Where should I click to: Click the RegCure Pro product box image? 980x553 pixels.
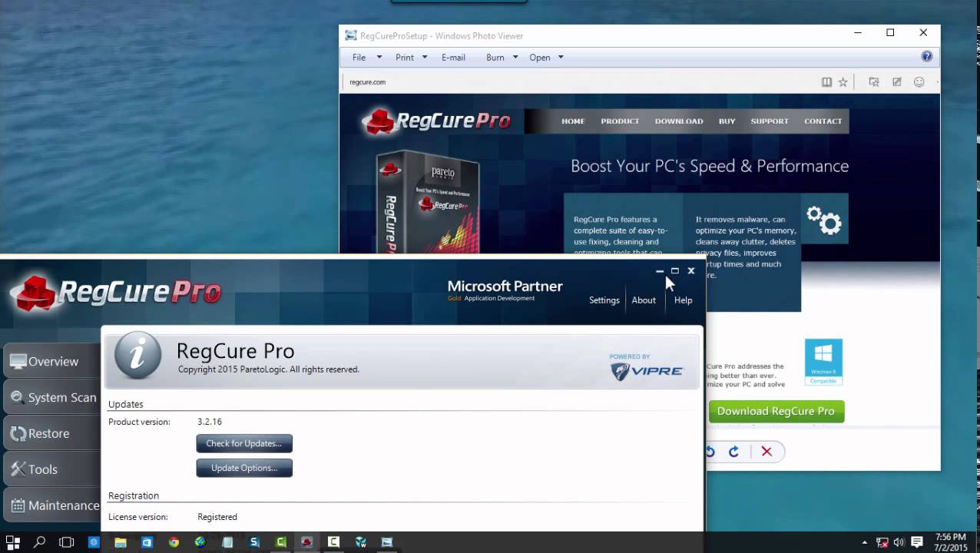pyautogui.click(x=427, y=201)
